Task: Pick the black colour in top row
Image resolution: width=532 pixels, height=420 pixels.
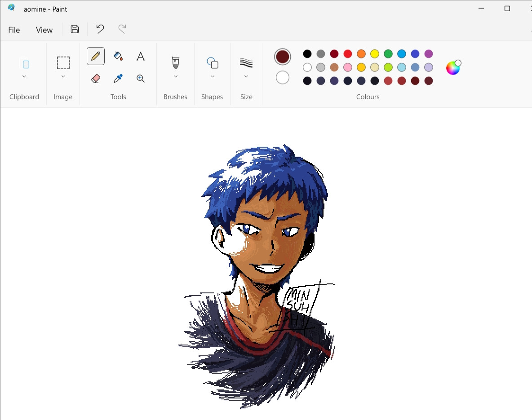Action: (x=307, y=53)
